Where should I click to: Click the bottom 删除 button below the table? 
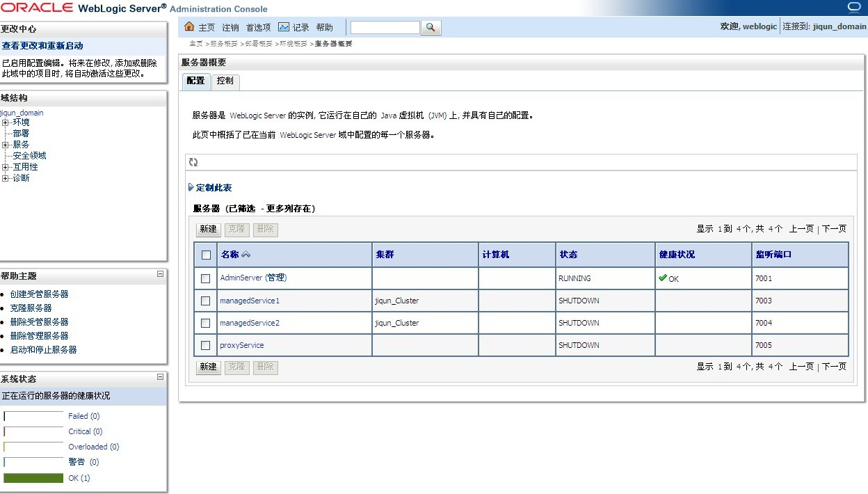(266, 367)
